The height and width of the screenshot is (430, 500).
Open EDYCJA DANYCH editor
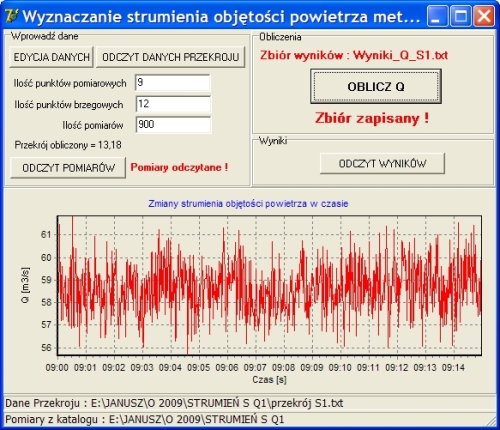[52, 57]
